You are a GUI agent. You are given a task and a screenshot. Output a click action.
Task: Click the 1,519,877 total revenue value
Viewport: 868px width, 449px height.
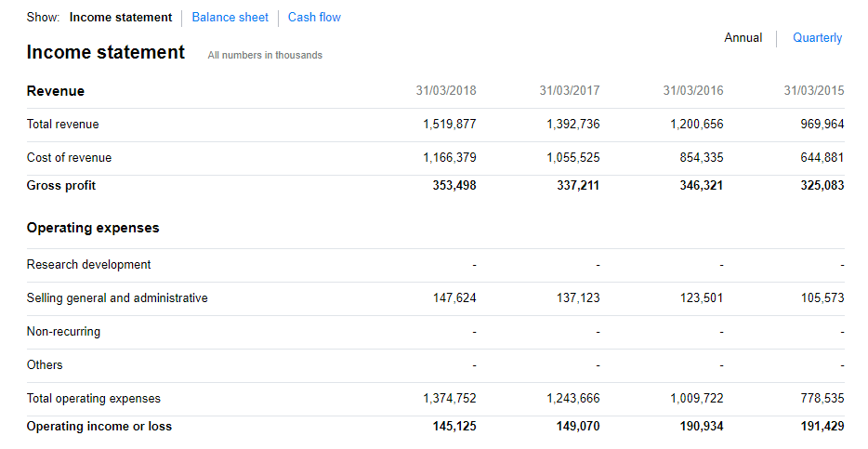coord(450,125)
